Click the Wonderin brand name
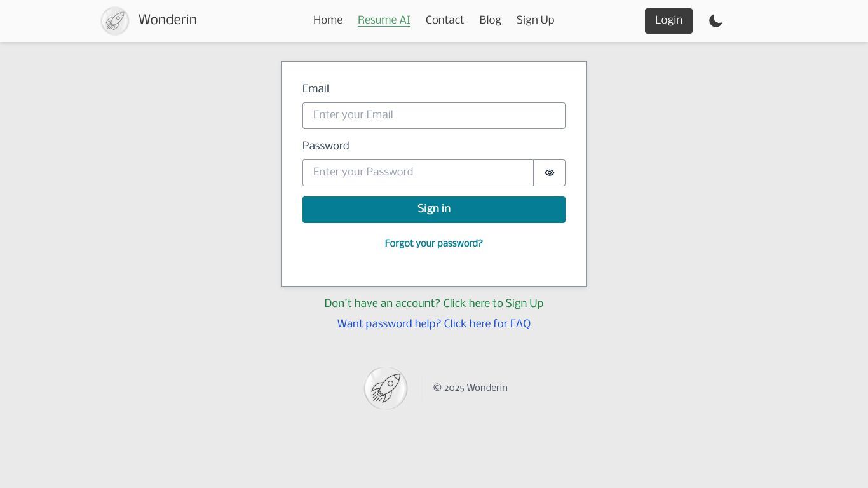 (168, 20)
